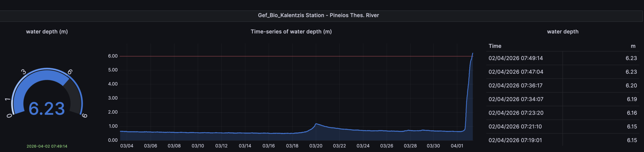Open the "water depth" table panel title
This screenshot has width=644, height=152.
point(562,32)
